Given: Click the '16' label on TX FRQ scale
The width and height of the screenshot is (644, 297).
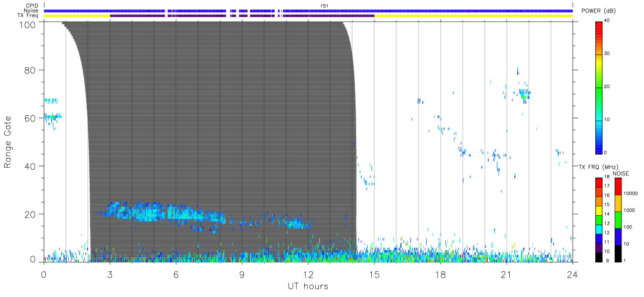Looking at the screenshot, I should pos(606,195).
